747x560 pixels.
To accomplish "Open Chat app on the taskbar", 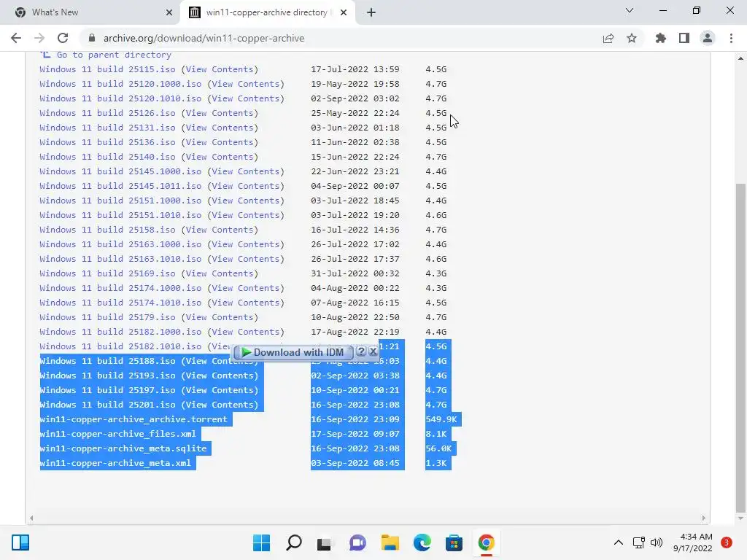I will (357, 542).
